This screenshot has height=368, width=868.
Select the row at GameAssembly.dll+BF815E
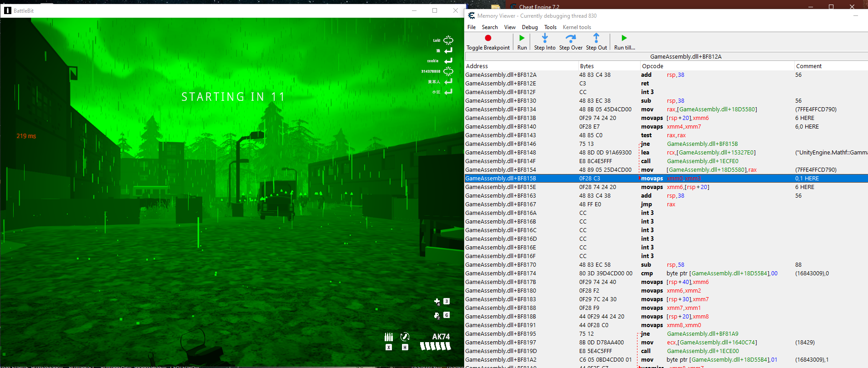click(x=666, y=187)
